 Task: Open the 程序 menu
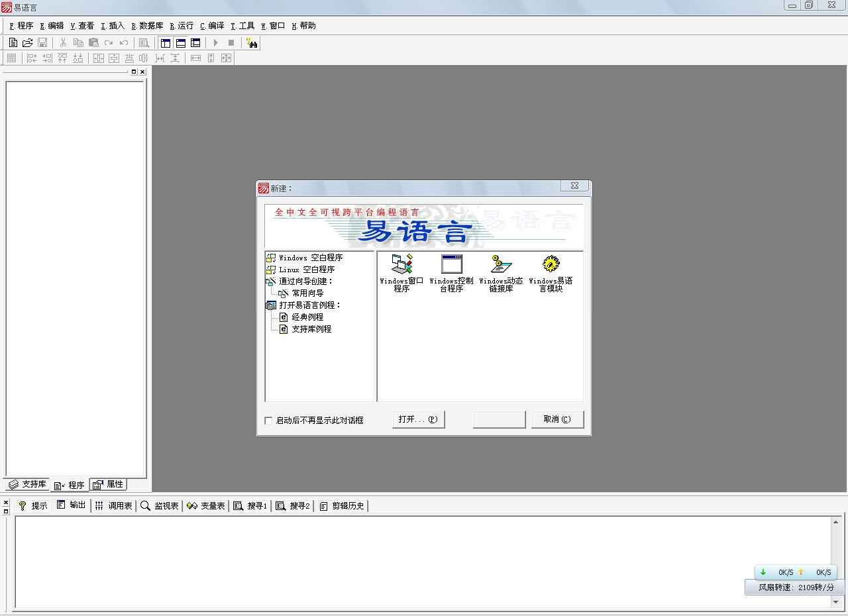click(21, 26)
